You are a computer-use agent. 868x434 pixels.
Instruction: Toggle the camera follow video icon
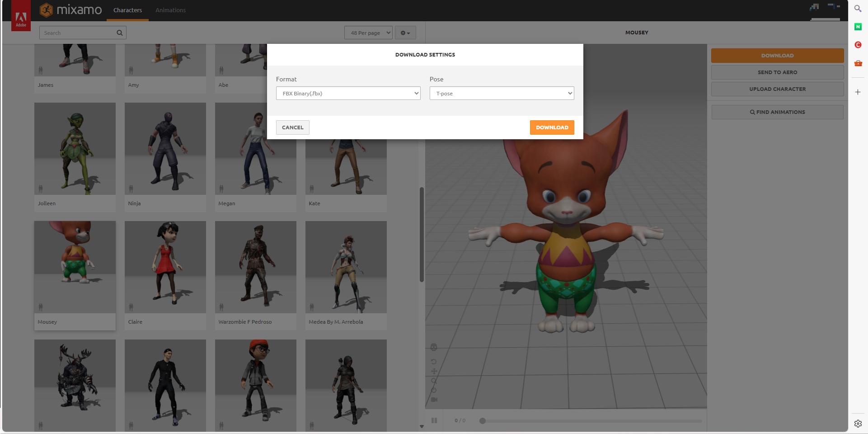pos(434,400)
